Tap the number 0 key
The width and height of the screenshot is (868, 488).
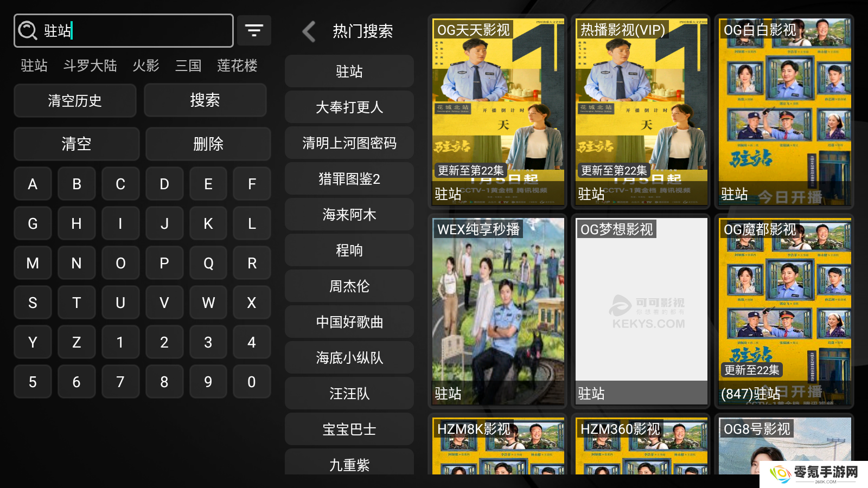click(x=252, y=382)
